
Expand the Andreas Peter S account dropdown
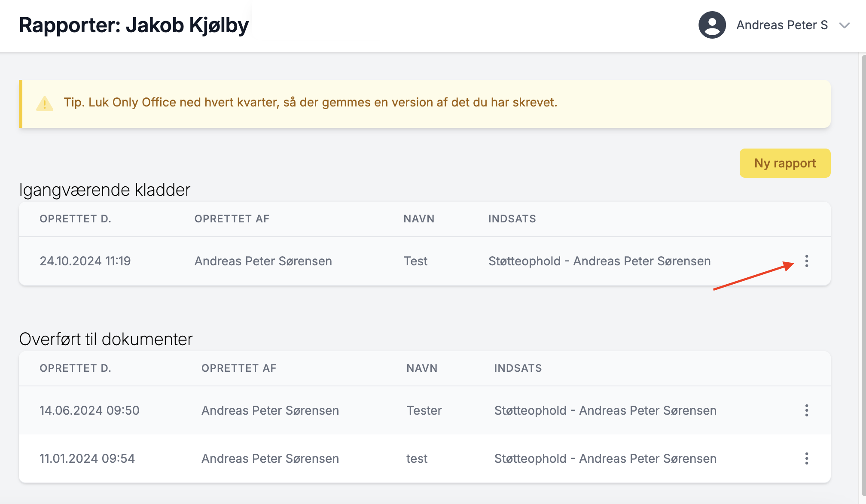(x=845, y=25)
